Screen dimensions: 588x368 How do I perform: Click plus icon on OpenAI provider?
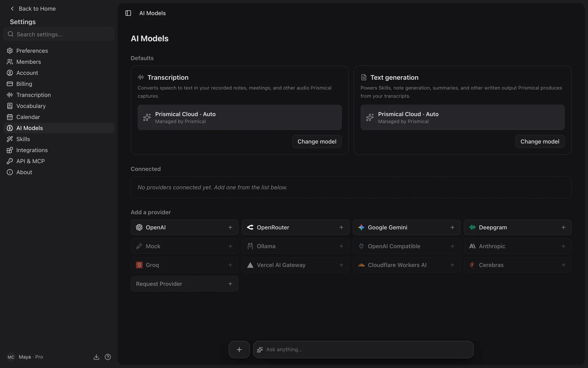(x=230, y=227)
